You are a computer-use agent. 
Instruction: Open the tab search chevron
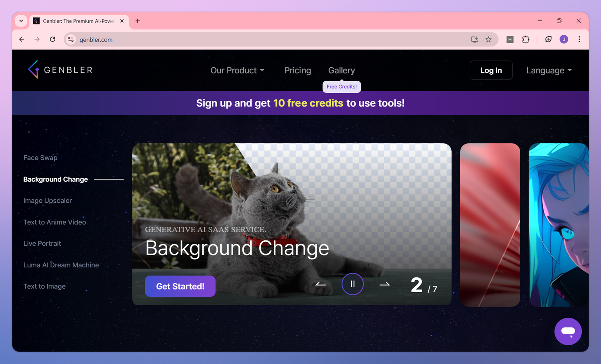(20, 21)
